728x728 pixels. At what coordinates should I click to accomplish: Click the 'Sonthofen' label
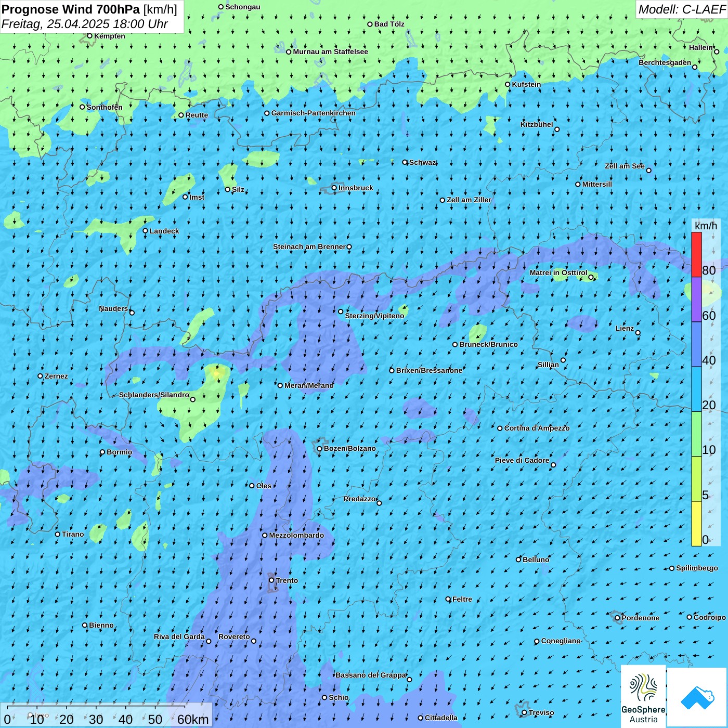(x=105, y=107)
